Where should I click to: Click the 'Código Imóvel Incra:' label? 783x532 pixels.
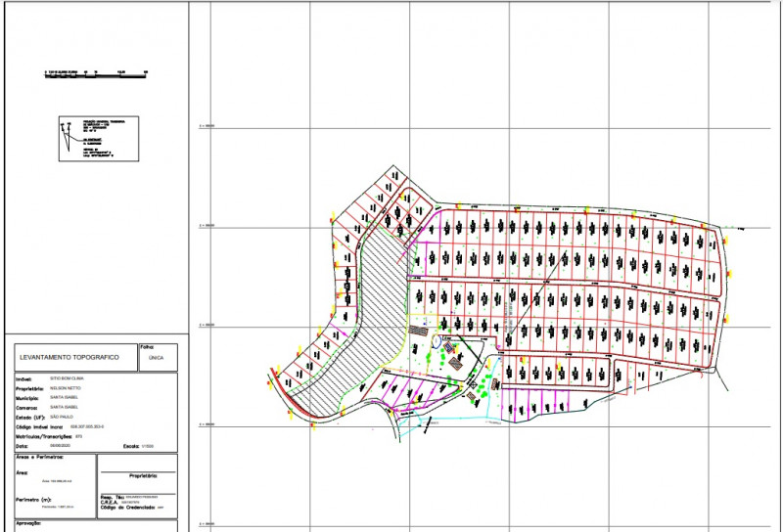(39, 427)
